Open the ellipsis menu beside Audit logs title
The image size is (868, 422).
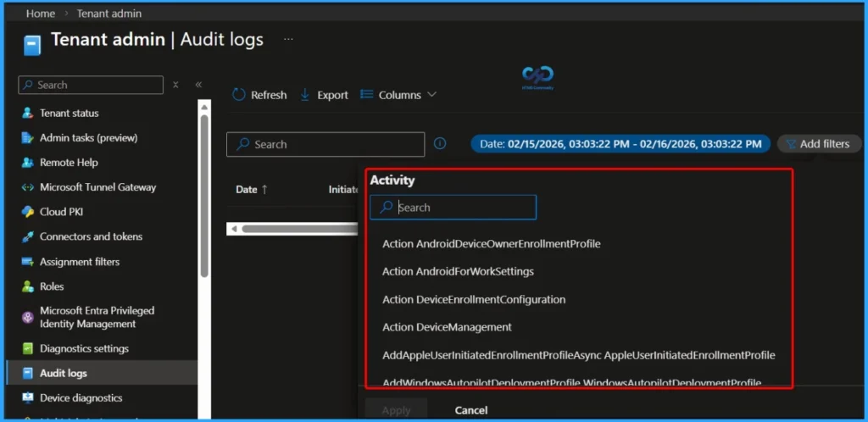[288, 40]
